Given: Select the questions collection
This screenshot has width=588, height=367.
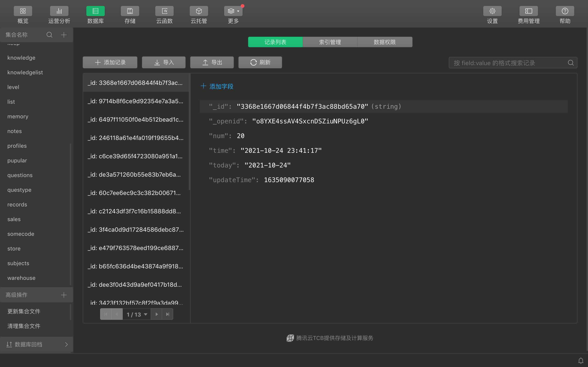Looking at the screenshot, I should tap(20, 175).
